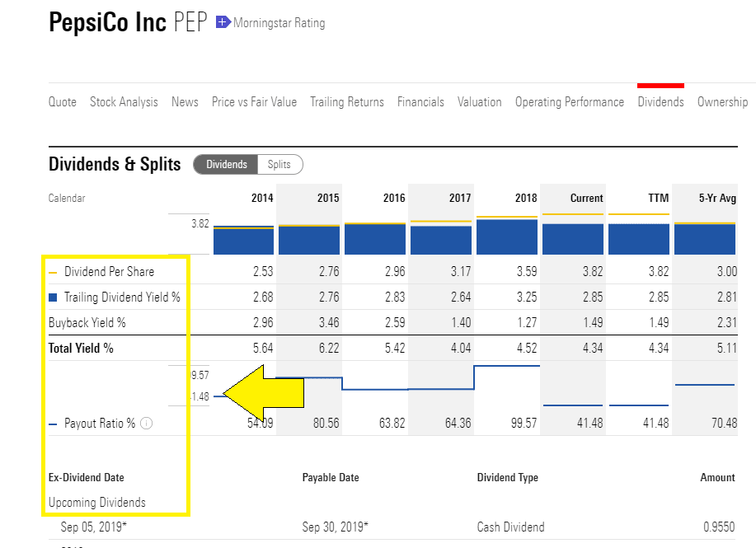
Task: Open the Financials tab
Action: [x=420, y=102]
